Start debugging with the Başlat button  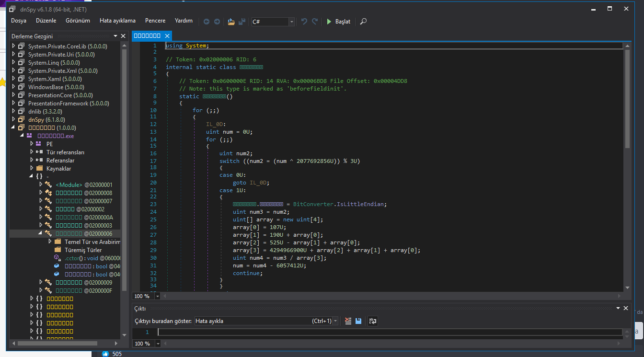(x=339, y=22)
